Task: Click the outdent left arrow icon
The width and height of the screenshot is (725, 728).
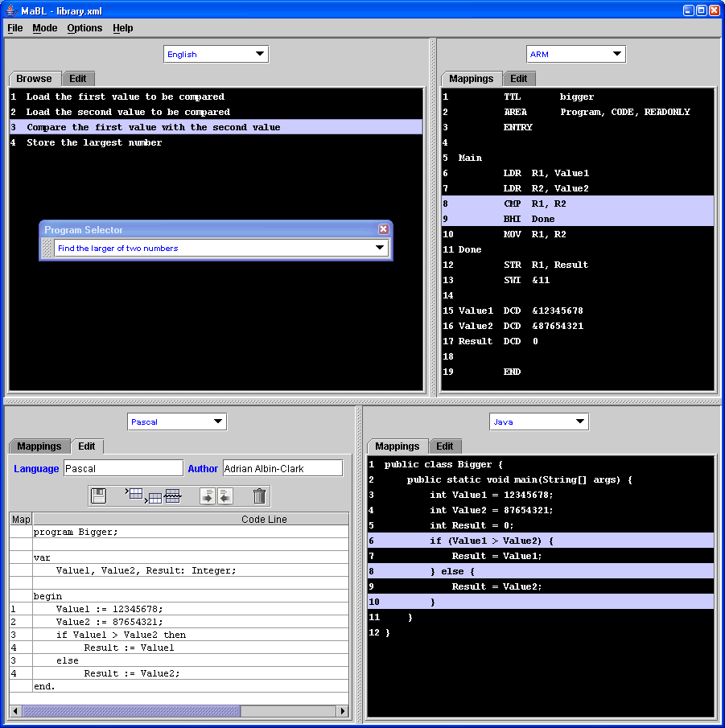Action: click(225, 496)
